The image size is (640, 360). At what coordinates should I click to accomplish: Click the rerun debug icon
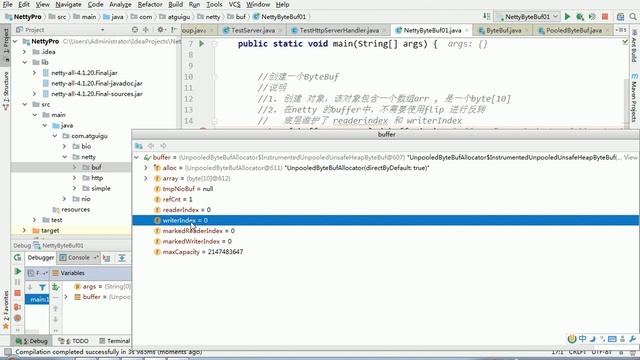click(x=18, y=258)
